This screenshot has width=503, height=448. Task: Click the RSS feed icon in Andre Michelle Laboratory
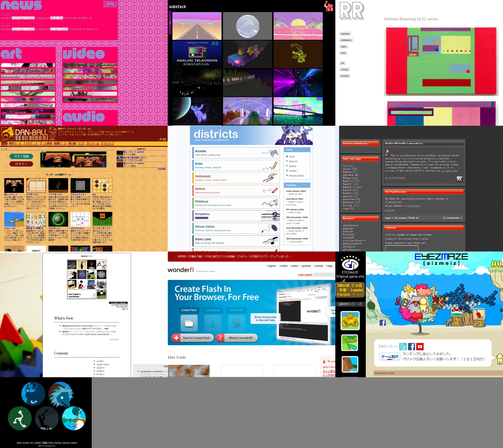coord(459,179)
